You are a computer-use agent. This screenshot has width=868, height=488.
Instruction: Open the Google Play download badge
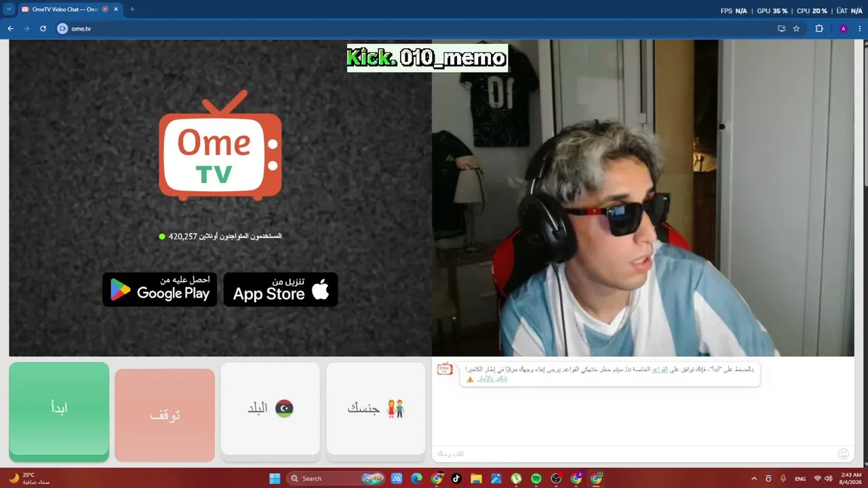coord(160,289)
